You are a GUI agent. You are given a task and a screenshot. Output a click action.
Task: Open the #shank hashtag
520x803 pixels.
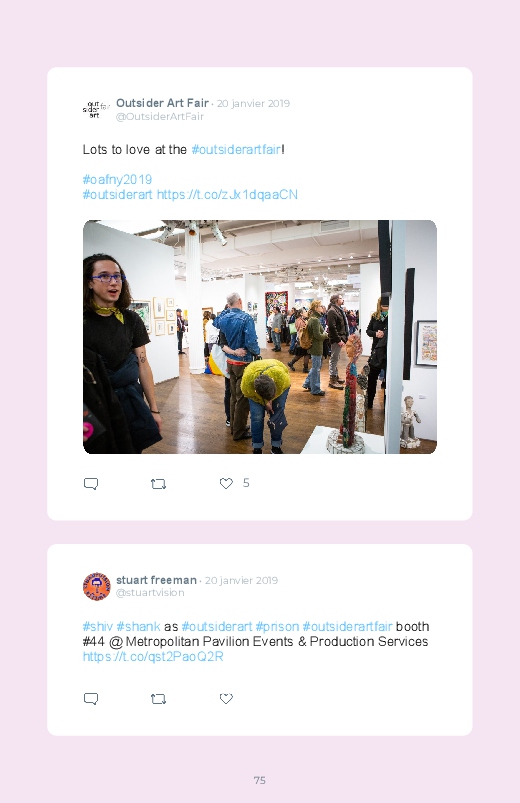138,627
